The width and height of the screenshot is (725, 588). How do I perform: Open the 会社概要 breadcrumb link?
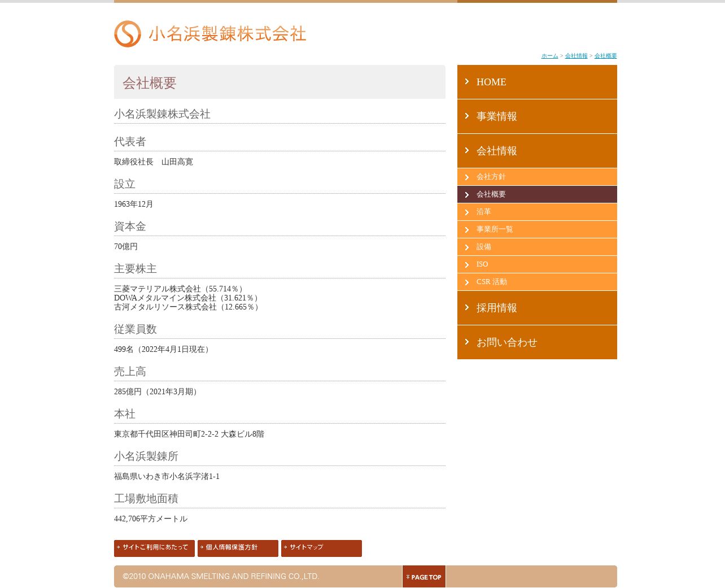pos(605,56)
